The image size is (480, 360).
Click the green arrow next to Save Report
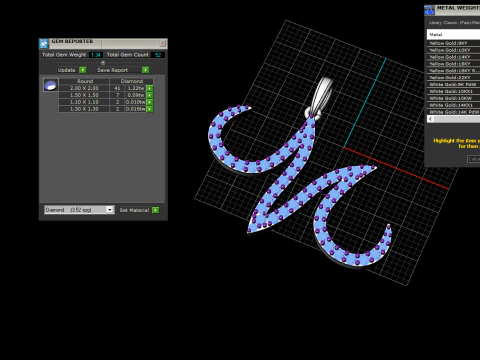145,70
